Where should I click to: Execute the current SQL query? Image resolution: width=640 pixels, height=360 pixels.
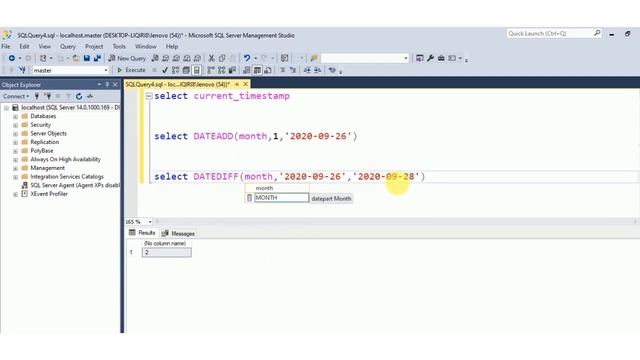[131, 70]
